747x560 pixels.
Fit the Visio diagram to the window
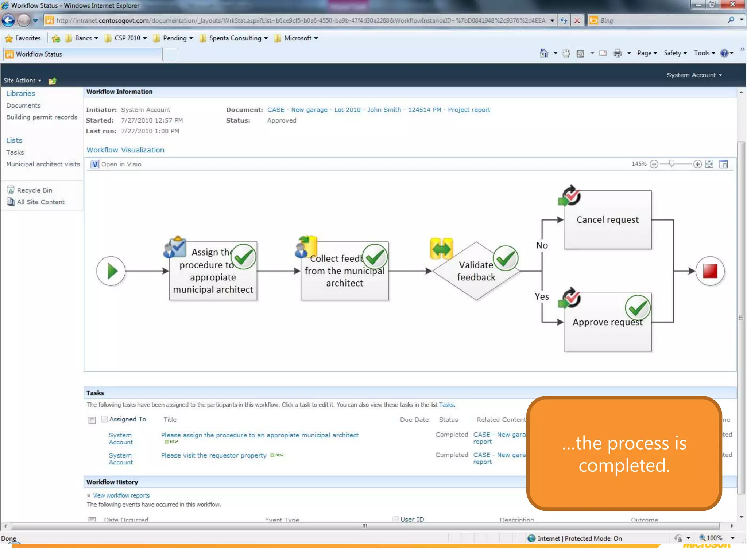point(709,164)
